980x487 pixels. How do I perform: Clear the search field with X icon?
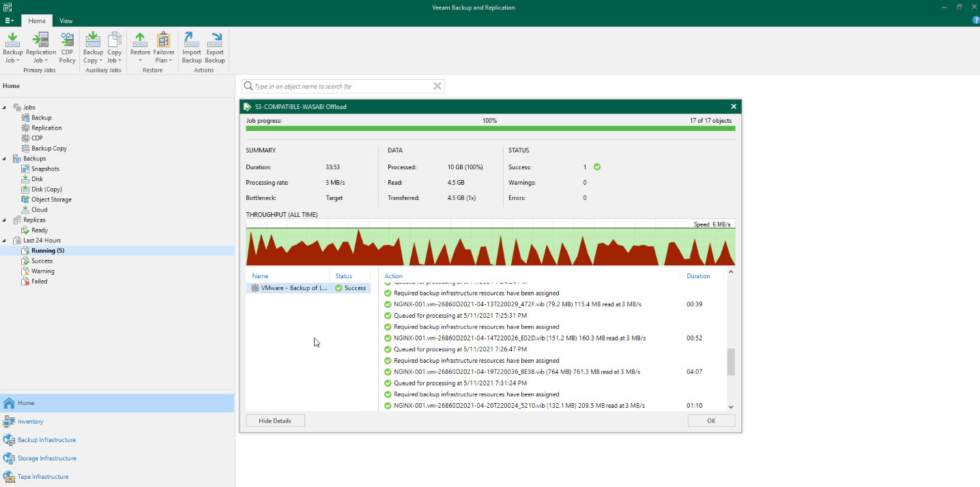point(437,86)
